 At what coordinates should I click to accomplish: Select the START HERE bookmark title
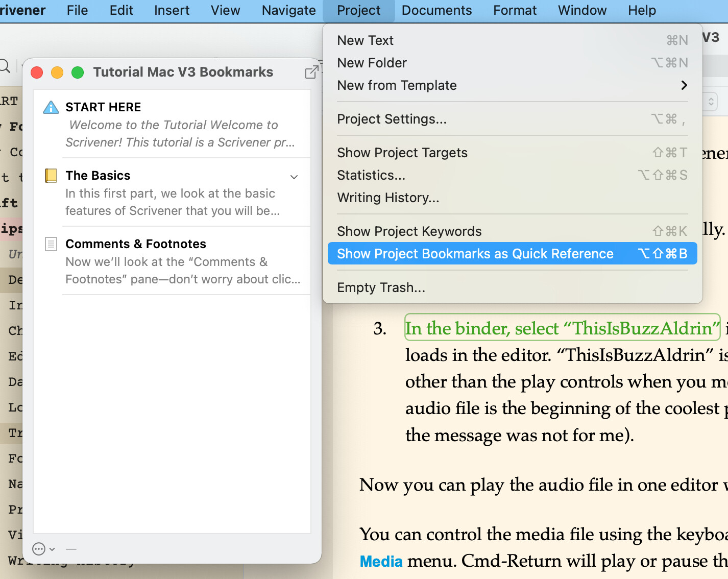tap(103, 107)
